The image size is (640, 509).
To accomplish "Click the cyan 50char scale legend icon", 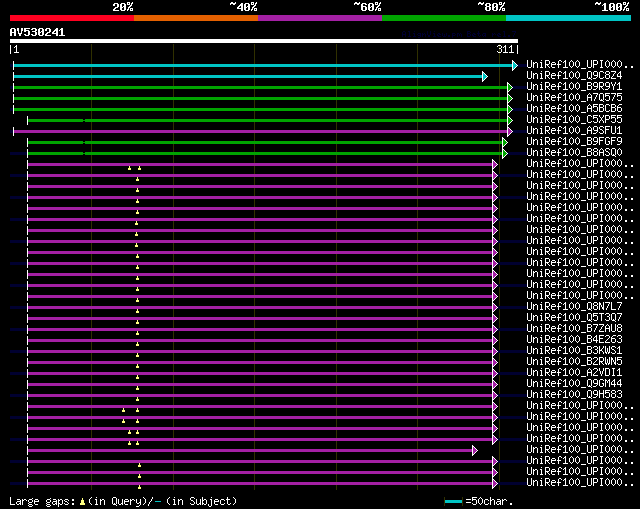I will pos(454,501).
